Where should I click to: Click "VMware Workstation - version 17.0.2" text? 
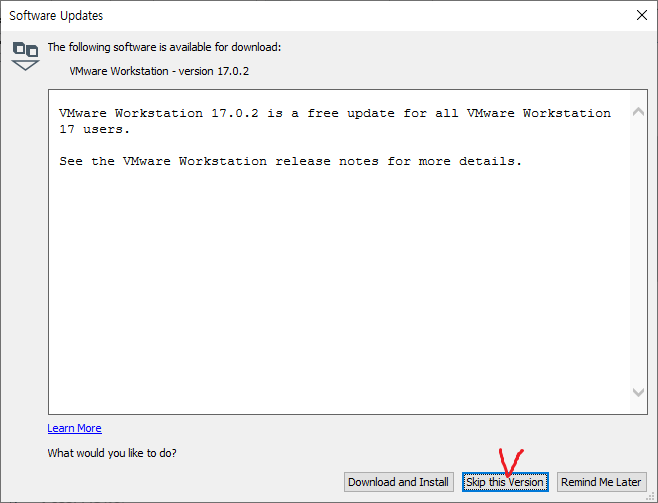(x=159, y=71)
